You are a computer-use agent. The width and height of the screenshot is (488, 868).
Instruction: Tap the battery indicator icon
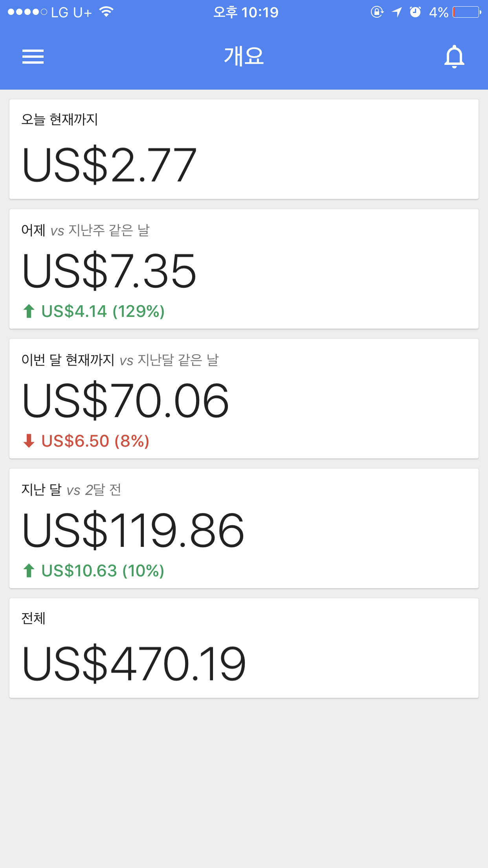click(467, 12)
